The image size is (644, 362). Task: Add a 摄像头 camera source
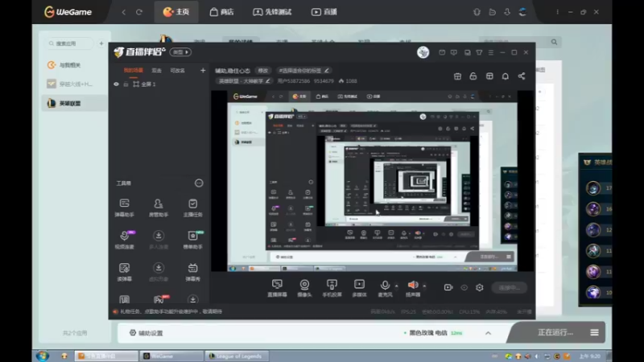(304, 288)
